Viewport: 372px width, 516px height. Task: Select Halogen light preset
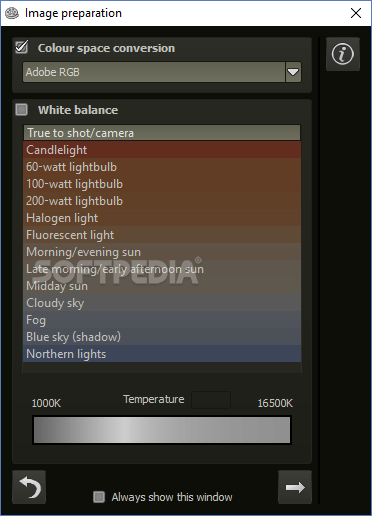(x=162, y=218)
